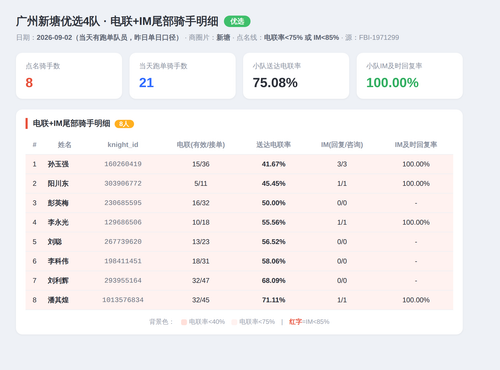
Task: Click rider name 李科伟
Action: tap(58, 261)
